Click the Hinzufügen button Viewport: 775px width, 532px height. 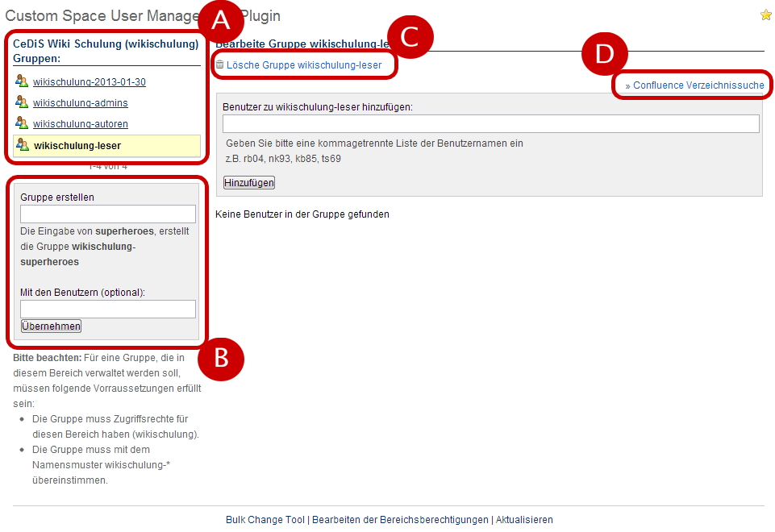(249, 183)
